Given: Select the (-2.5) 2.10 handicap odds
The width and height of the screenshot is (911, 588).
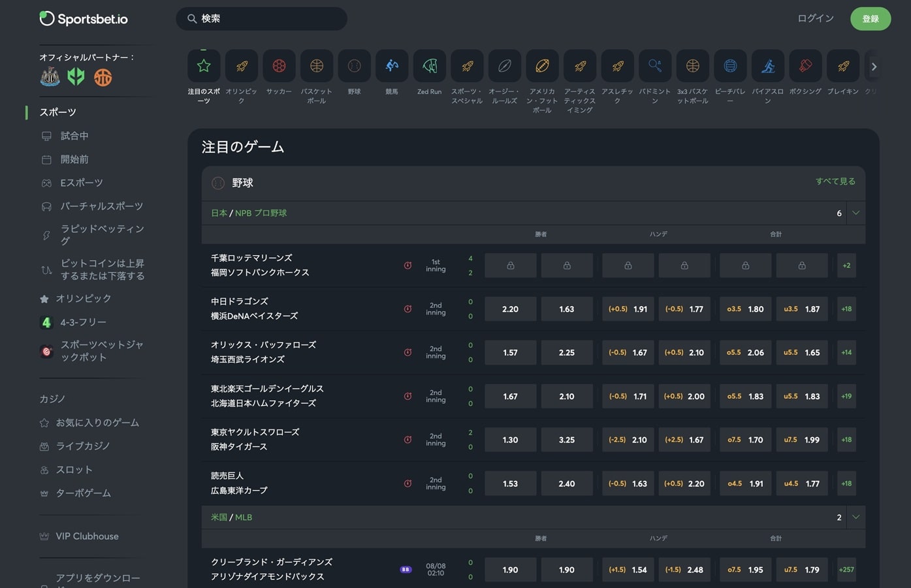Looking at the screenshot, I should 628,440.
